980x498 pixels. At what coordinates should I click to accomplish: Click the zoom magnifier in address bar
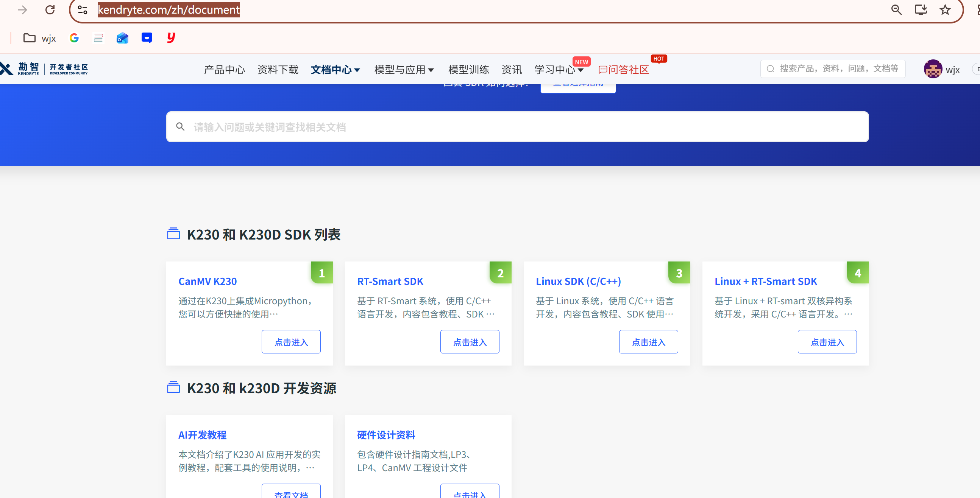896,9
